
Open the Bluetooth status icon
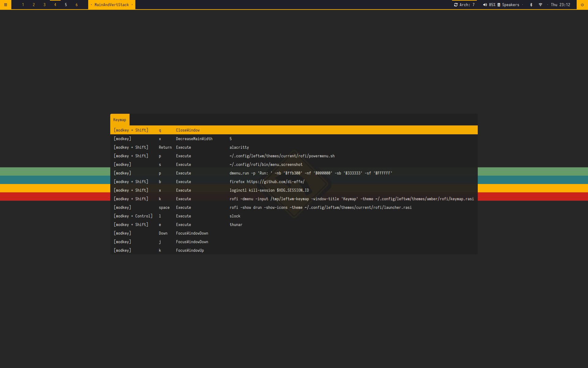coord(531,5)
